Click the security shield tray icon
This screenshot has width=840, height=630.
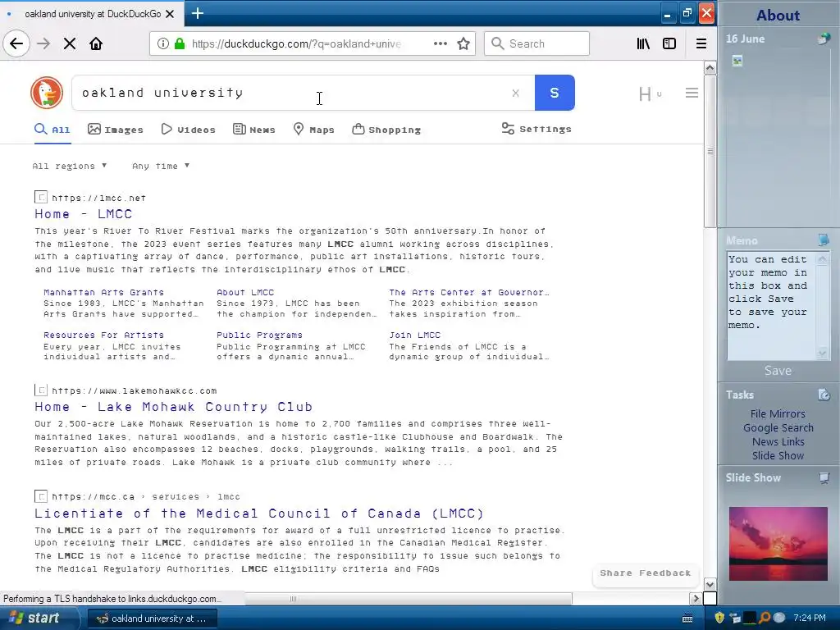point(719,618)
